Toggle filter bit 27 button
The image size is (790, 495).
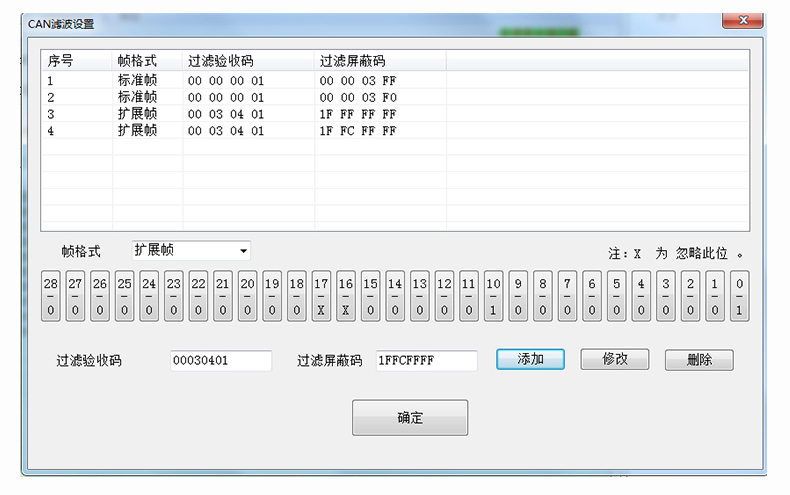coord(75,296)
